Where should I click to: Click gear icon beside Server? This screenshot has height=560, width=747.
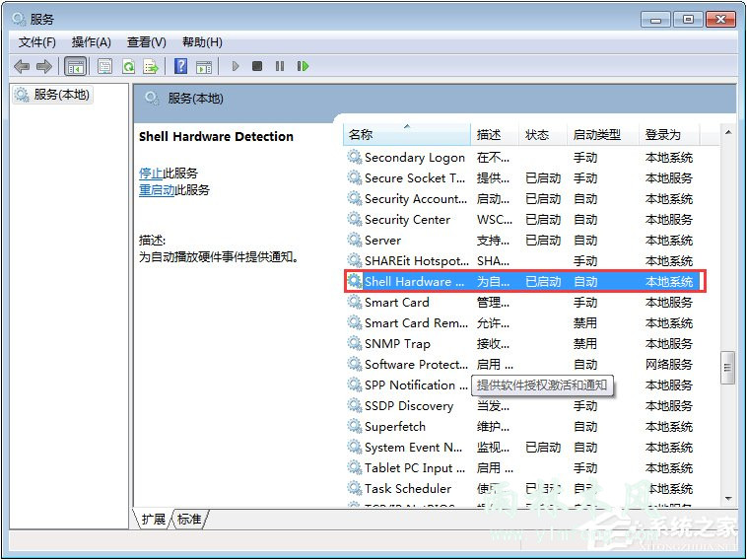[355, 240]
